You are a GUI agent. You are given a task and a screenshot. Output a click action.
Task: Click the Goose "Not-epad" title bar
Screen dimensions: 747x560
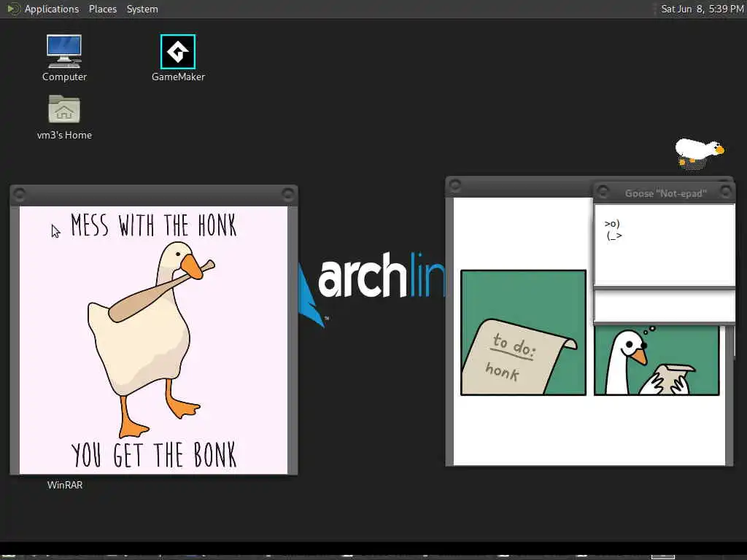tap(665, 192)
